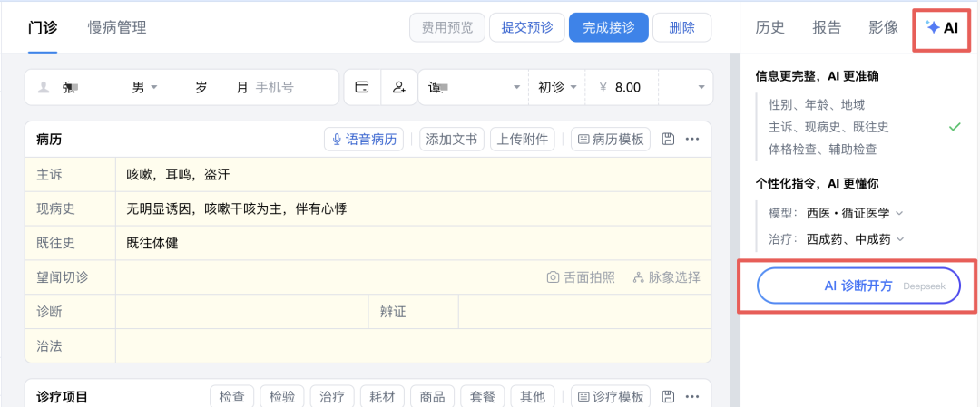Click 完成接诊 button
The height and width of the screenshot is (407, 980).
click(x=608, y=27)
